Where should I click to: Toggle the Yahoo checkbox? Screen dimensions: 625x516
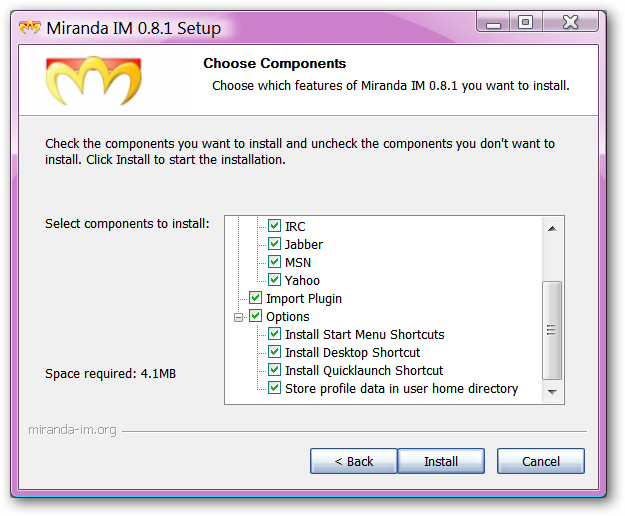[x=274, y=280]
